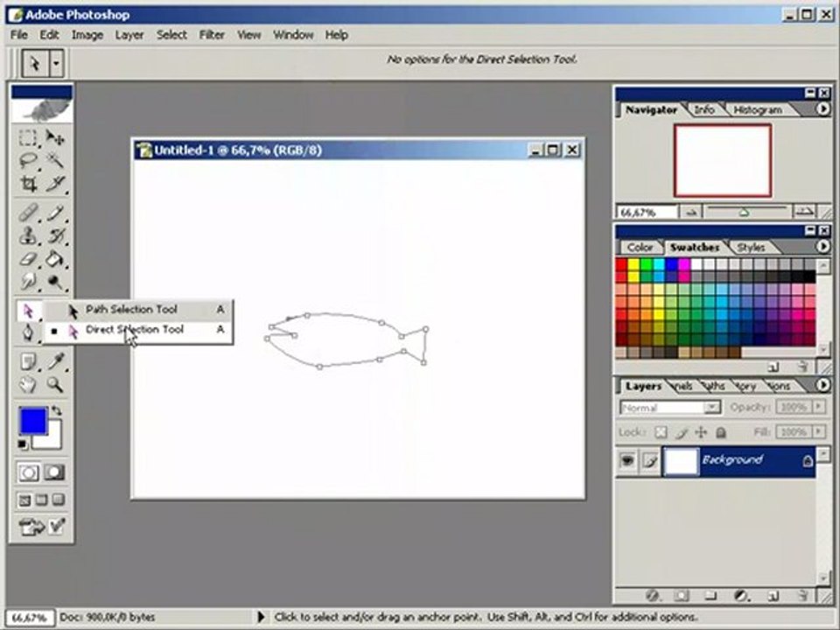The height and width of the screenshot is (630, 840).
Task: Swap foreground and background colors
Action: 56,411
